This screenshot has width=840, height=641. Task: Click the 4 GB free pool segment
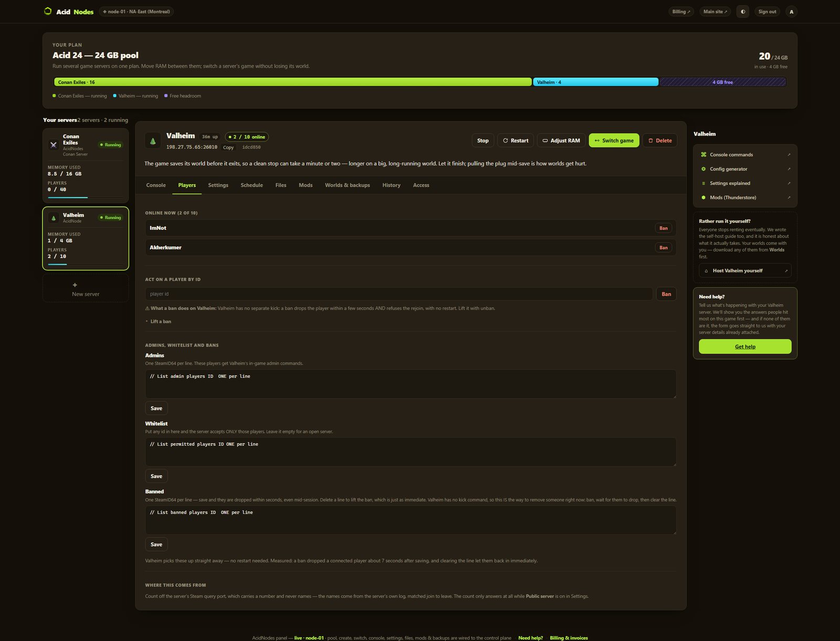click(x=723, y=82)
